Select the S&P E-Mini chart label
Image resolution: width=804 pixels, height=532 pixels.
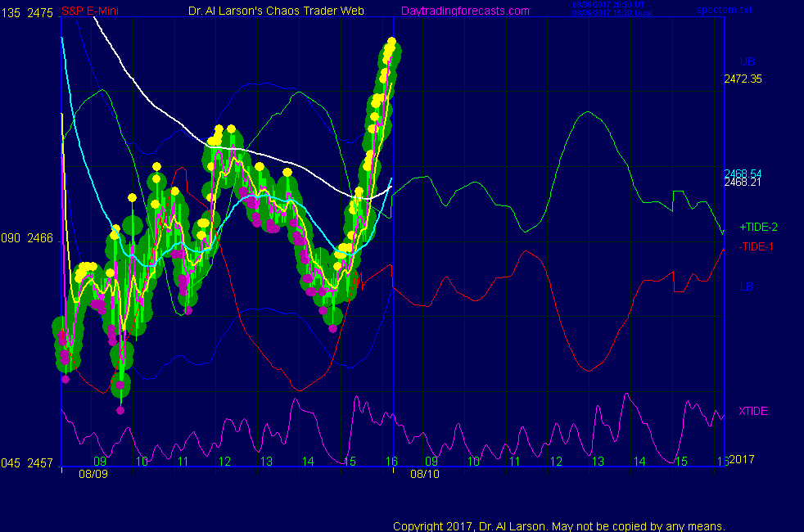(x=88, y=11)
